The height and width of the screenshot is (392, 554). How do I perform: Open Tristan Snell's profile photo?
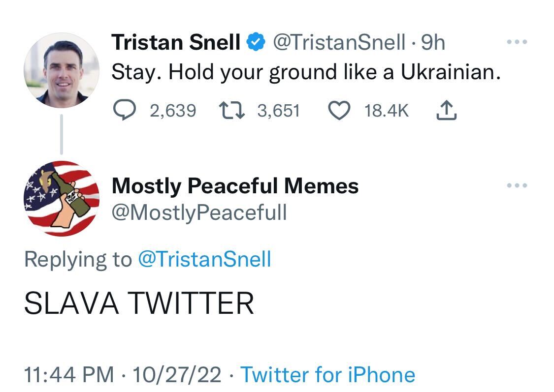coord(61,72)
